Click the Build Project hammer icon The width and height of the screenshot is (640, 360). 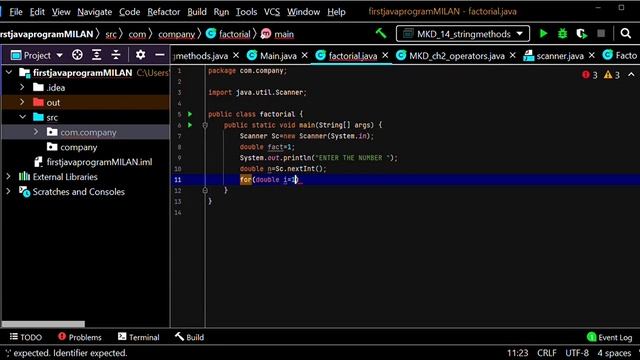(x=381, y=33)
